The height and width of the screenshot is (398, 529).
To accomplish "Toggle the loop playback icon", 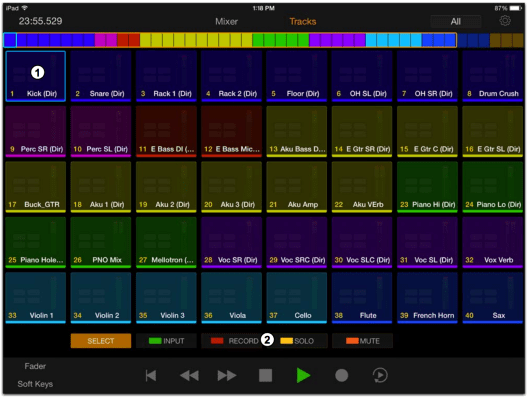I will (x=380, y=375).
